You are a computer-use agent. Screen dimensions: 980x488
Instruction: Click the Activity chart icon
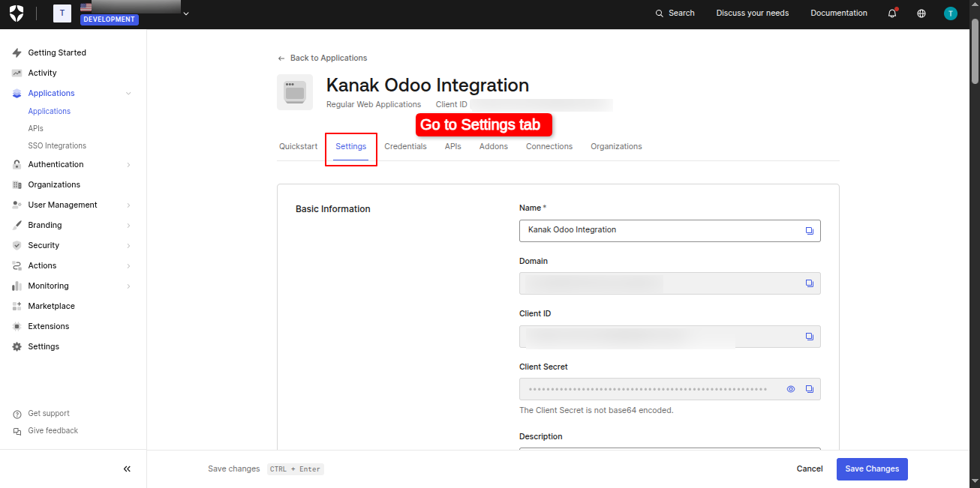pyautogui.click(x=17, y=73)
